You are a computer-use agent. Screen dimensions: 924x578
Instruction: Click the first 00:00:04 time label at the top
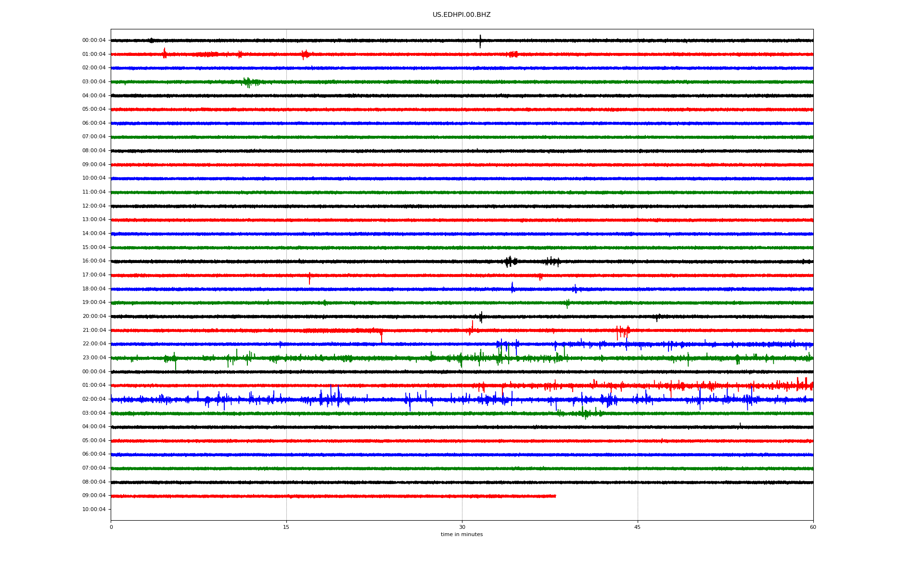[x=94, y=40]
